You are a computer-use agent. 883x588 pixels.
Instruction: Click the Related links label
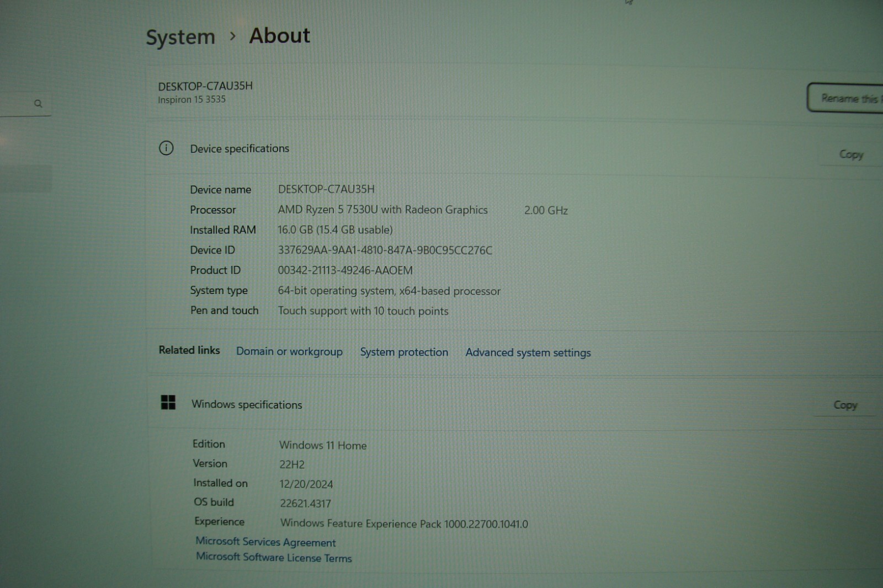pyautogui.click(x=189, y=350)
